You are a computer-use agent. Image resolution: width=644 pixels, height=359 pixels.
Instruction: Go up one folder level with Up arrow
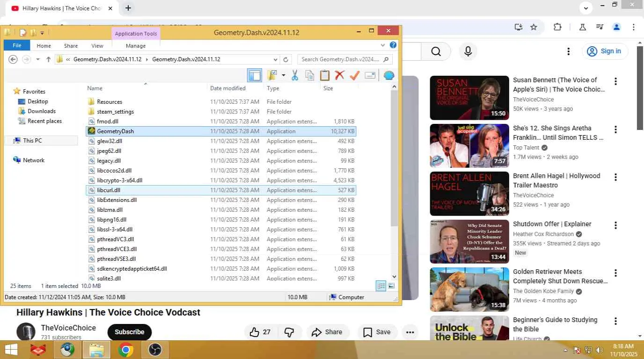coord(48,59)
